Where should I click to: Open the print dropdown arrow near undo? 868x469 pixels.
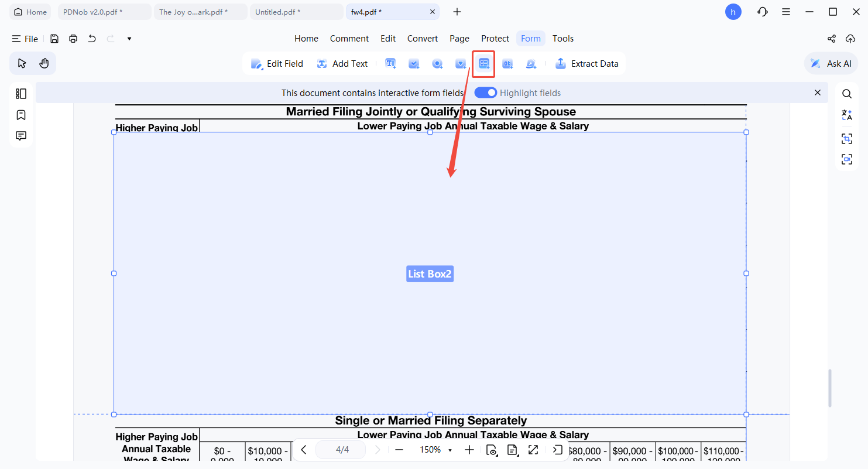[x=129, y=38]
